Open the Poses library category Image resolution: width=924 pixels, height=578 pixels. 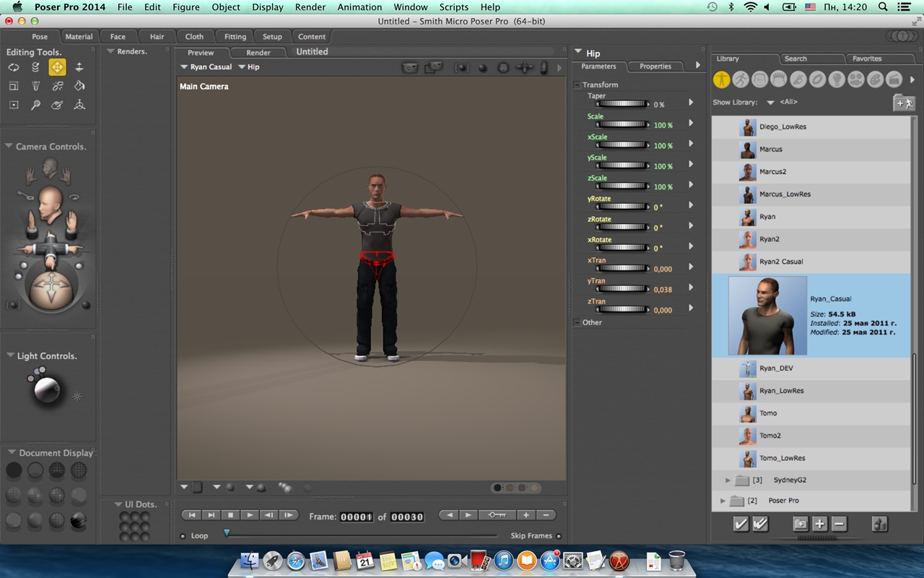pos(741,79)
